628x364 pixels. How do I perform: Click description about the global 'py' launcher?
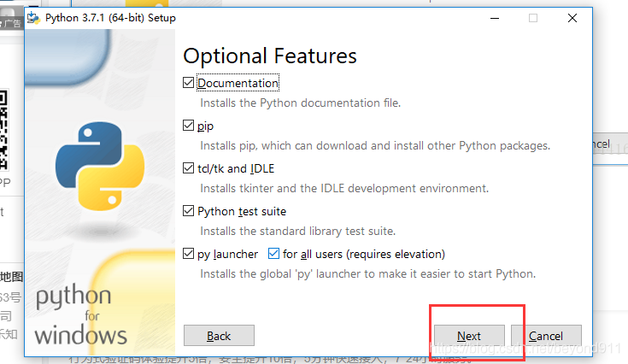tap(367, 274)
